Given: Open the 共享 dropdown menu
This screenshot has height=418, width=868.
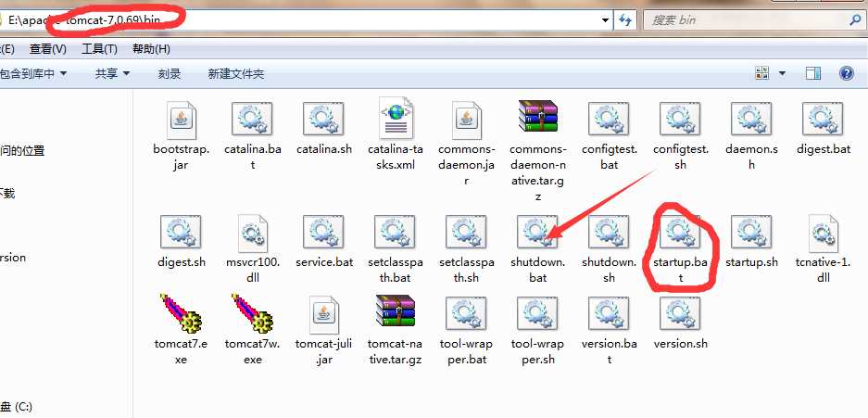Looking at the screenshot, I should click(x=112, y=73).
